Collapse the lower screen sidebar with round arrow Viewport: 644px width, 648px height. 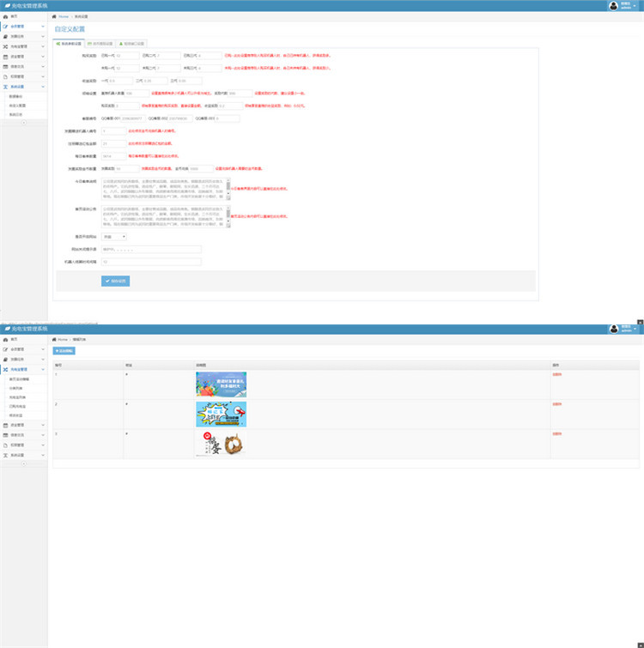[23, 463]
